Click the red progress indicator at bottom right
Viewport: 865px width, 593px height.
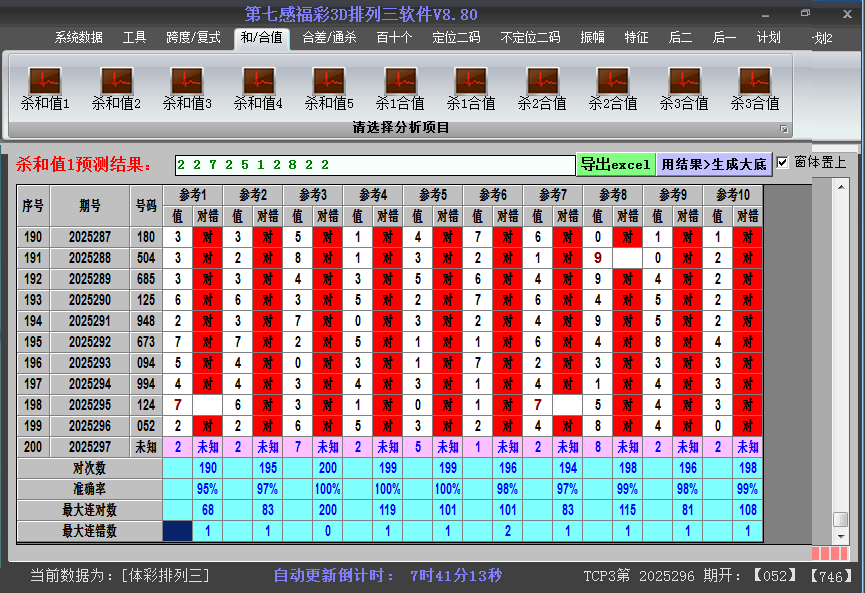(830, 551)
